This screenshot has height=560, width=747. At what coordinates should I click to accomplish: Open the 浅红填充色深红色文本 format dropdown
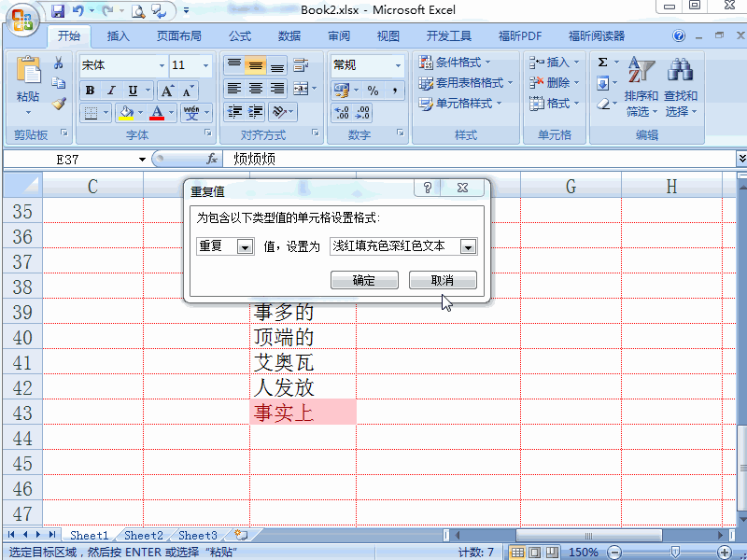[x=467, y=245]
